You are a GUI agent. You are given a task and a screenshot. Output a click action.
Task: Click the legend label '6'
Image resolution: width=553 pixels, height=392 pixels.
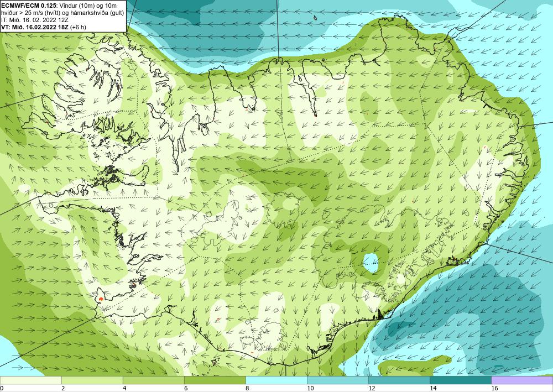(186, 389)
